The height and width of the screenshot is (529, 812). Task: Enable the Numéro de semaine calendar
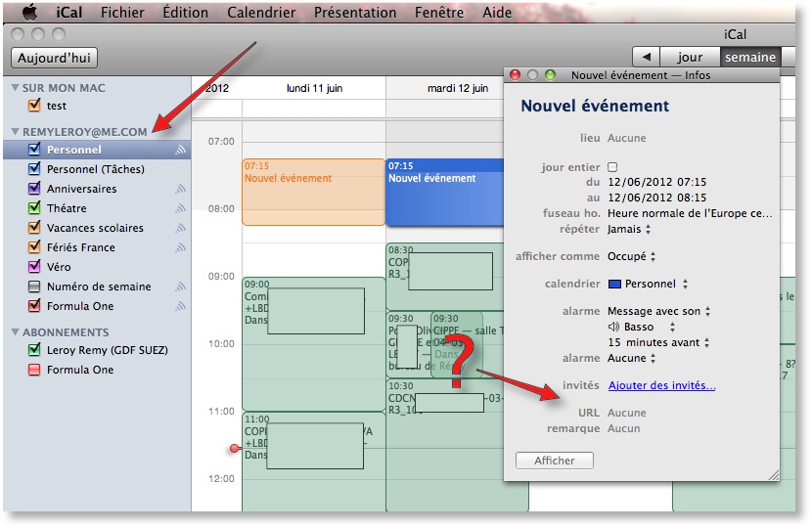coord(34,287)
